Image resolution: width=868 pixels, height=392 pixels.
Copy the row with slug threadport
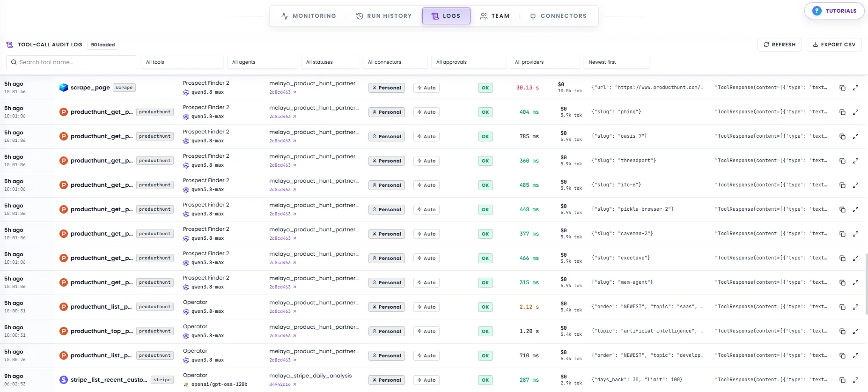pyautogui.click(x=842, y=161)
